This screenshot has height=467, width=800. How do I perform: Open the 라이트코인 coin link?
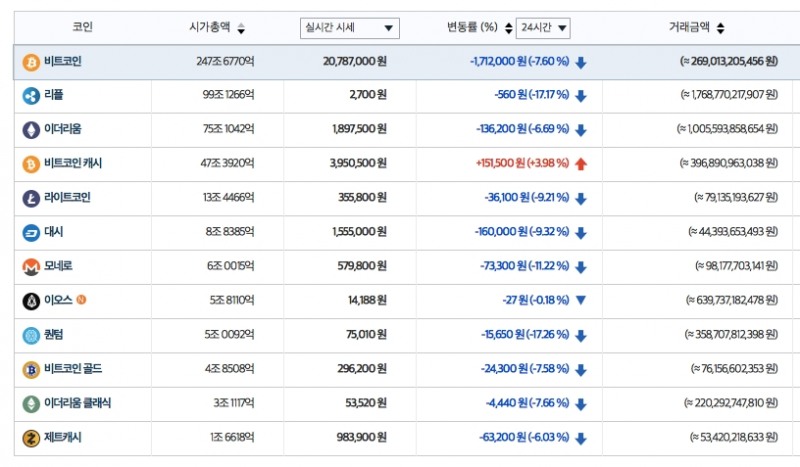pos(67,197)
